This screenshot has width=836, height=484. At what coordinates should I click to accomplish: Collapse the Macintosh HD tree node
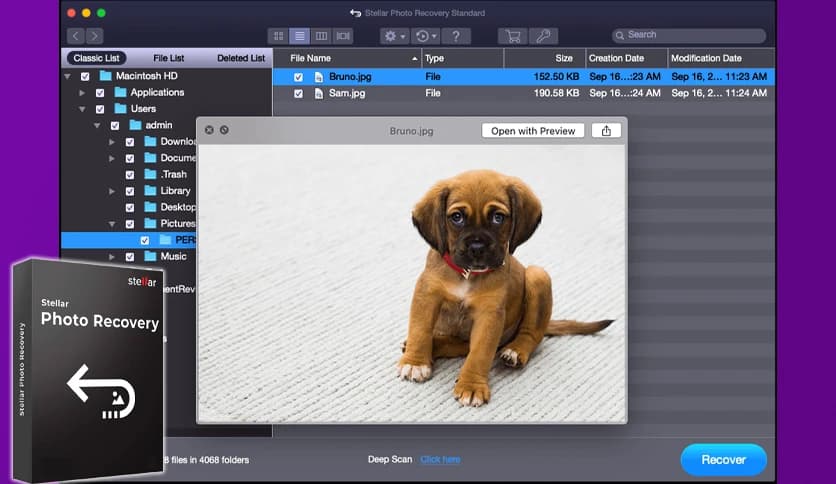coord(67,76)
